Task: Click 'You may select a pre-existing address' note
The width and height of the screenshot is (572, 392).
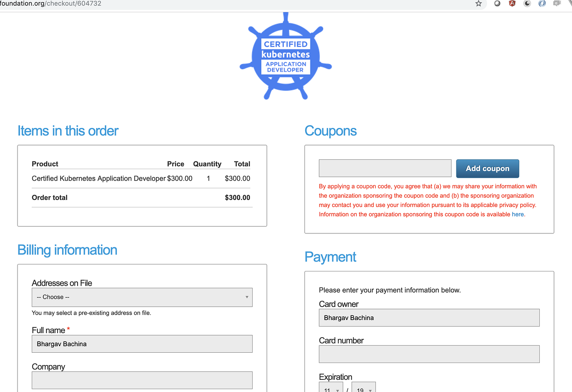Action: click(92, 313)
